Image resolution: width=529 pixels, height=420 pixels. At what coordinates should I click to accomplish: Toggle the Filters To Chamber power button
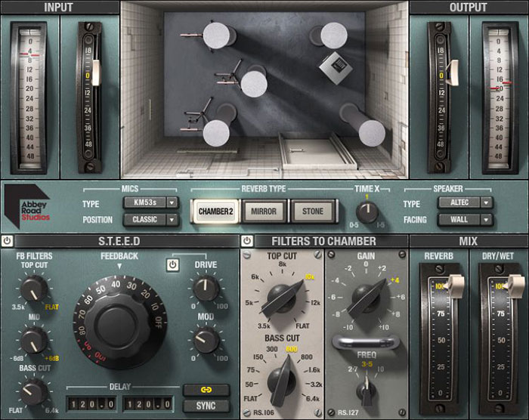pyautogui.click(x=247, y=241)
